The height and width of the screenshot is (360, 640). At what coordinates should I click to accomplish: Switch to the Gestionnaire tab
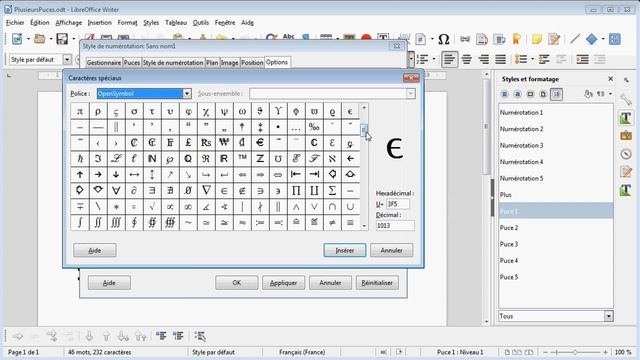pos(104,62)
